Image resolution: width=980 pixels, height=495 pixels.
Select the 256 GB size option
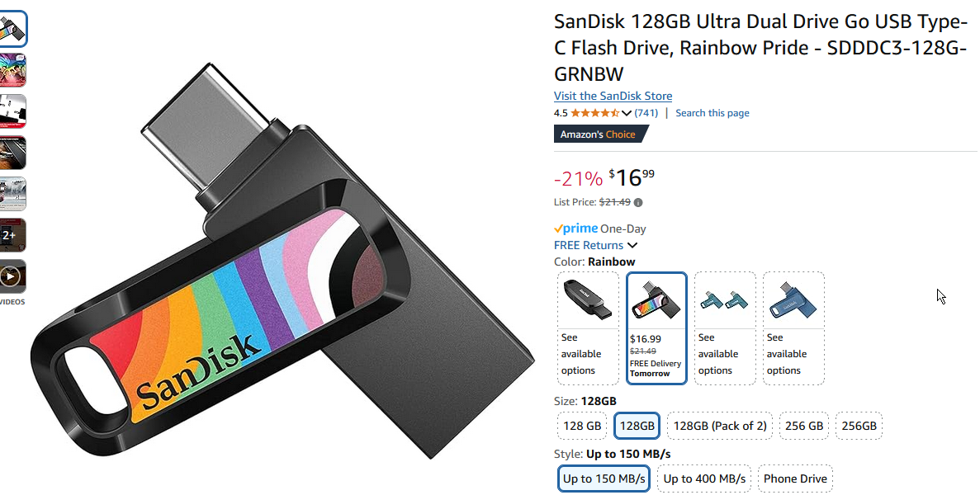coord(804,426)
